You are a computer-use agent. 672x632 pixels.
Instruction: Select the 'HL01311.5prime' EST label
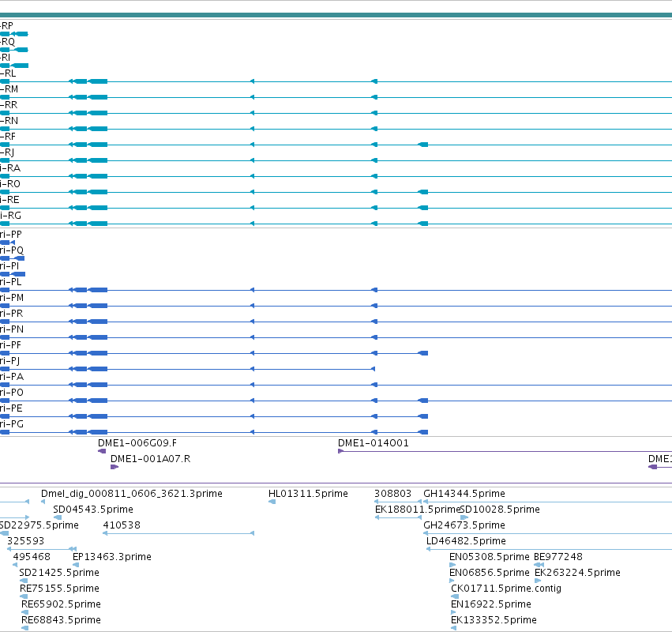(308, 494)
